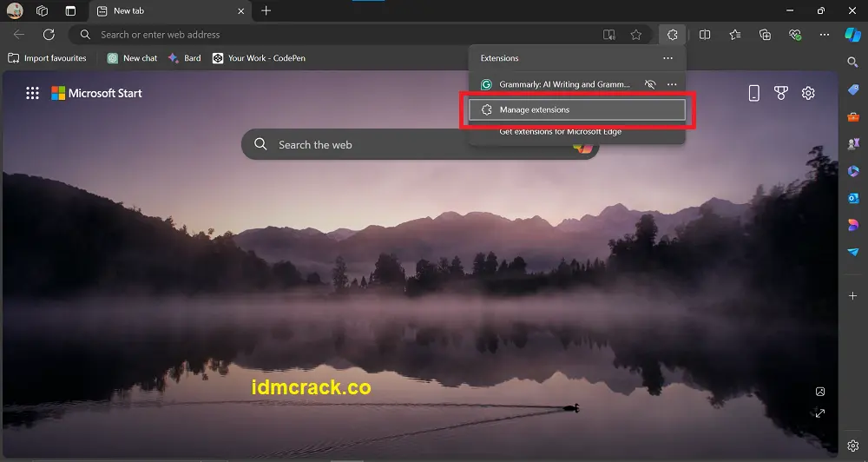
Task: Focus the Search the web box
Action: click(420, 144)
